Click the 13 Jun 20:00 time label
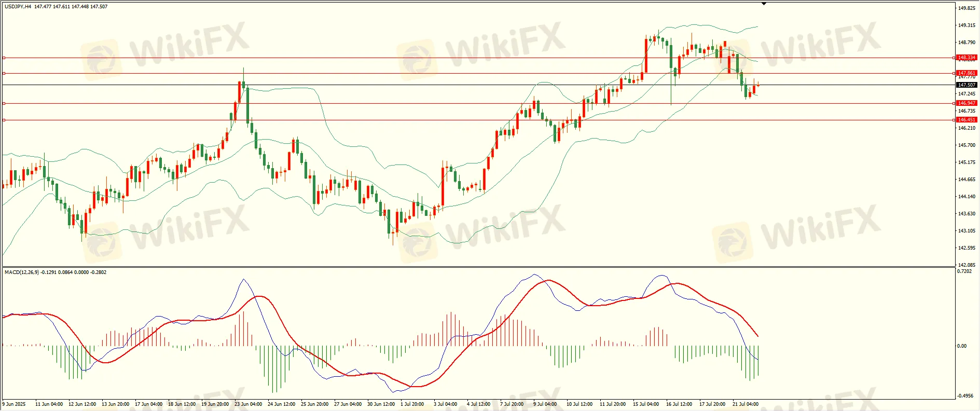Screen dimensions: 980x411 click(116, 404)
